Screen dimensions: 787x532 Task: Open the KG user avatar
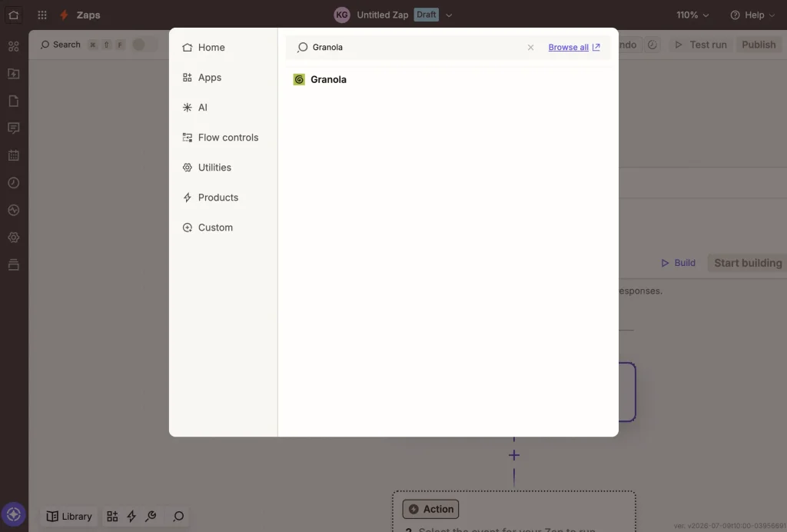point(342,15)
